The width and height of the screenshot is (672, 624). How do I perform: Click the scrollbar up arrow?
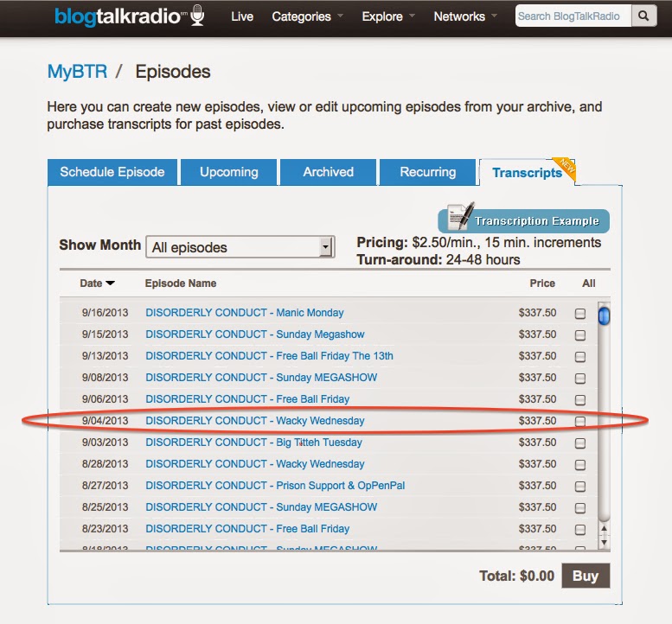click(x=604, y=528)
